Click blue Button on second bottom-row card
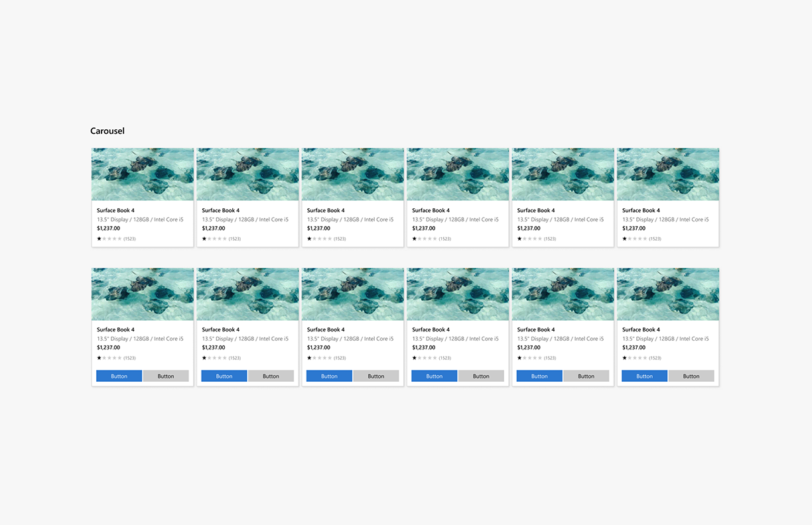Viewport: 812px width, 525px height. 224,376
